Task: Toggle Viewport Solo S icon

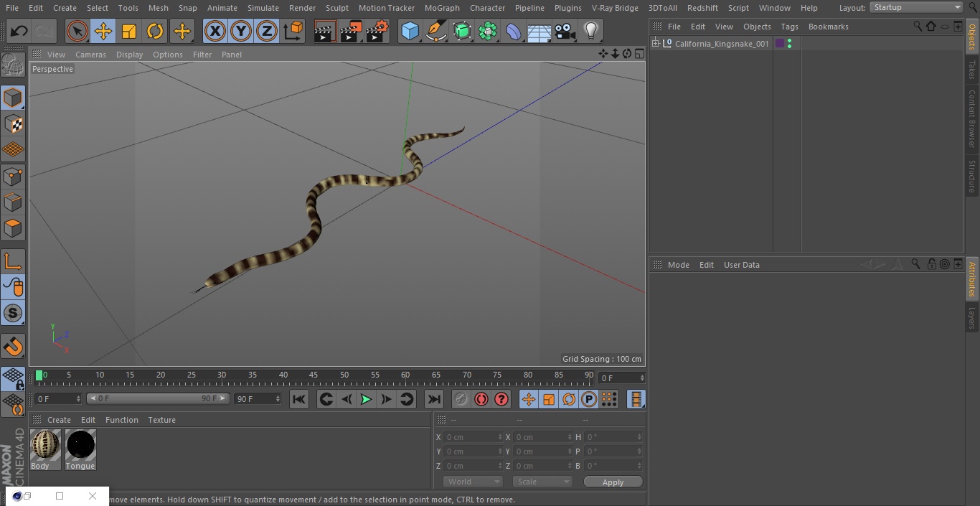Action: click(13, 314)
